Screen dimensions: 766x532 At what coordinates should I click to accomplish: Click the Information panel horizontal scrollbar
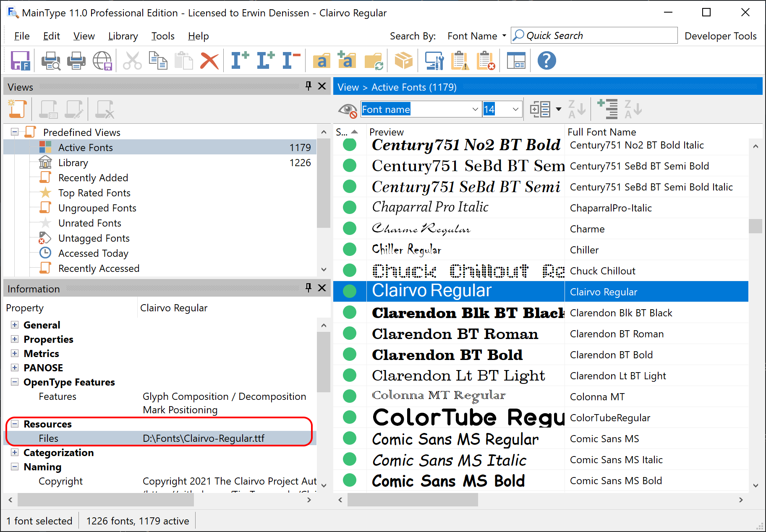click(105, 500)
